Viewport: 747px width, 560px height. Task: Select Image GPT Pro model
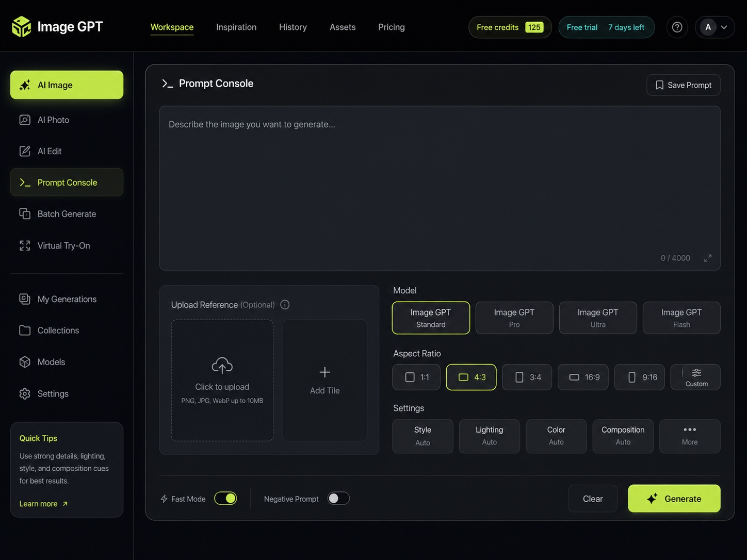tap(514, 318)
